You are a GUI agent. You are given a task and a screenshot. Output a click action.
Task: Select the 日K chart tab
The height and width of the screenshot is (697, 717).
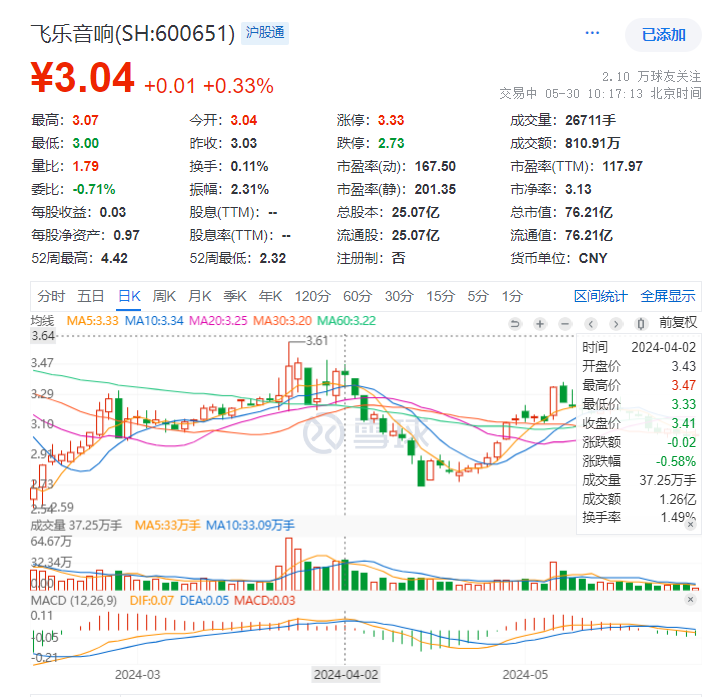[x=129, y=296]
